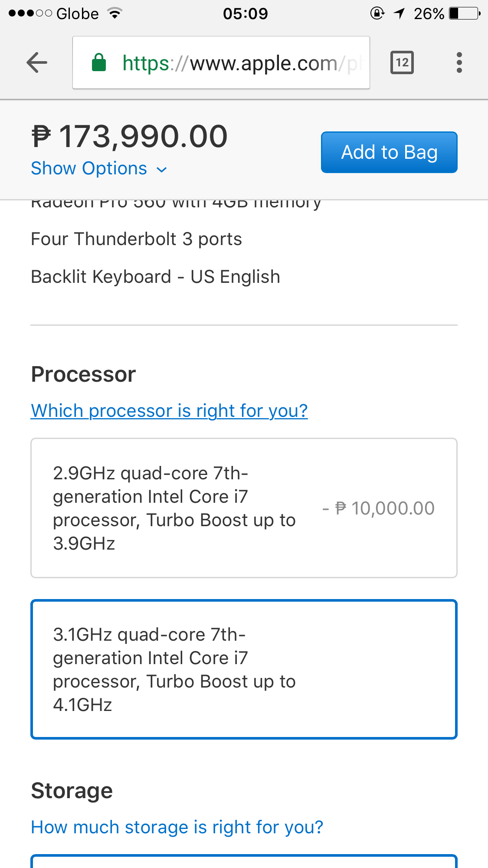Open "Which processor is right for you?" link
The height and width of the screenshot is (868, 488).
pos(169,411)
